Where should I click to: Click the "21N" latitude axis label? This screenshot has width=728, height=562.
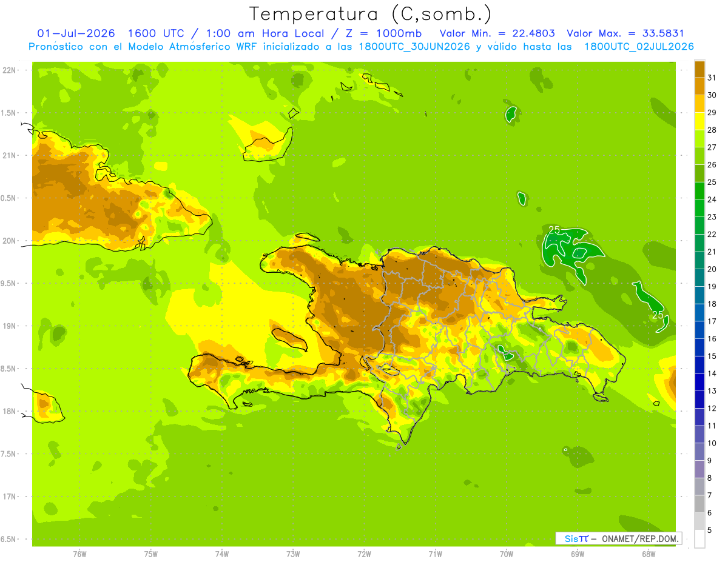(8, 155)
